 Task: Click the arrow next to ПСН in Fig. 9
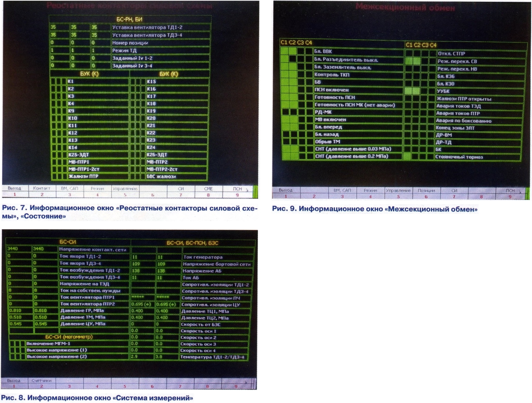[x=520, y=192]
